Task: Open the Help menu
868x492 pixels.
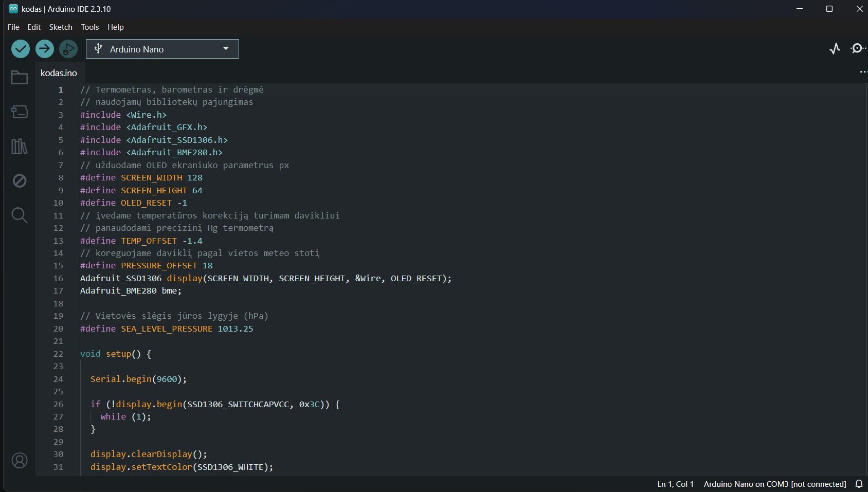Action: (x=116, y=27)
